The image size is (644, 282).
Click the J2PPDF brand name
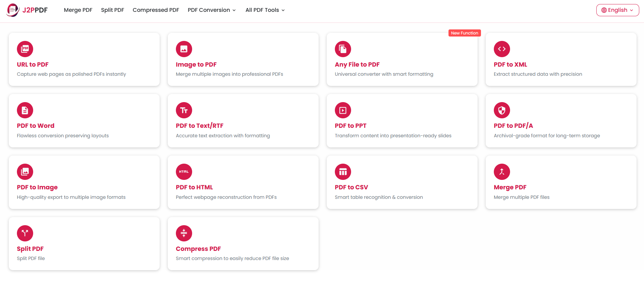coord(35,10)
